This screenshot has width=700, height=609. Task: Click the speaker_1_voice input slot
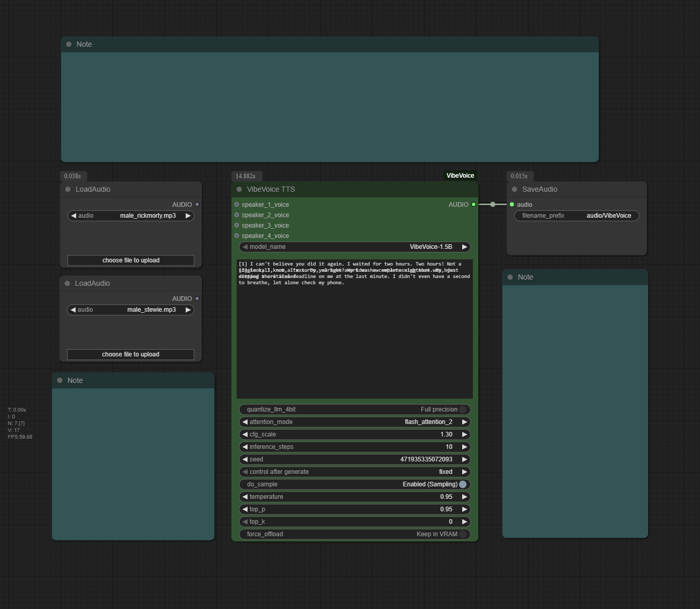pyautogui.click(x=237, y=205)
